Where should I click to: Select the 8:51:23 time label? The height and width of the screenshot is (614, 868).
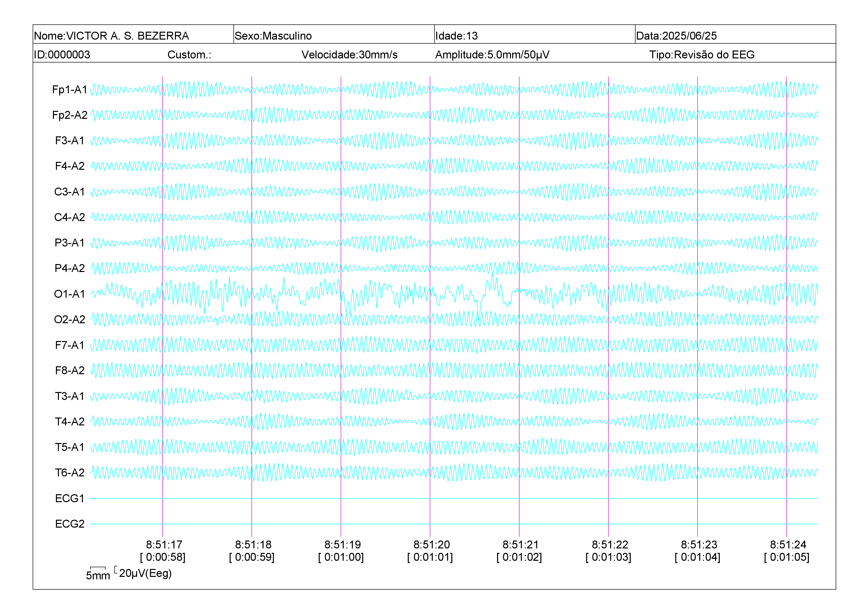(x=699, y=545)
